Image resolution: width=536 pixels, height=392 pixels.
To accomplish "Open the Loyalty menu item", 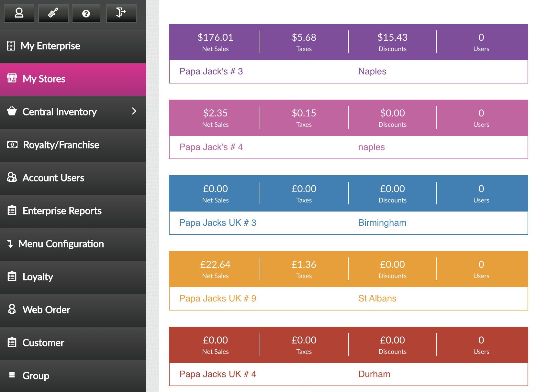I will click(38, 277).
